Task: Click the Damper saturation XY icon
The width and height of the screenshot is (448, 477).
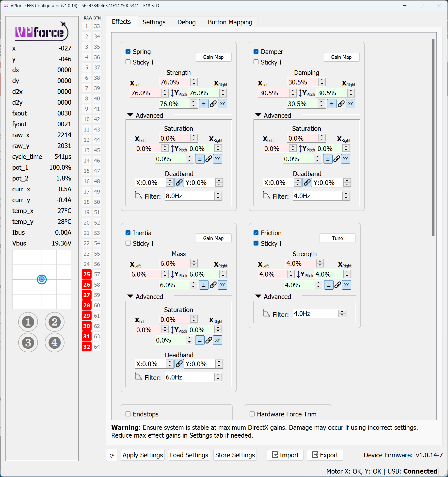Action: [x=346, y=159]
